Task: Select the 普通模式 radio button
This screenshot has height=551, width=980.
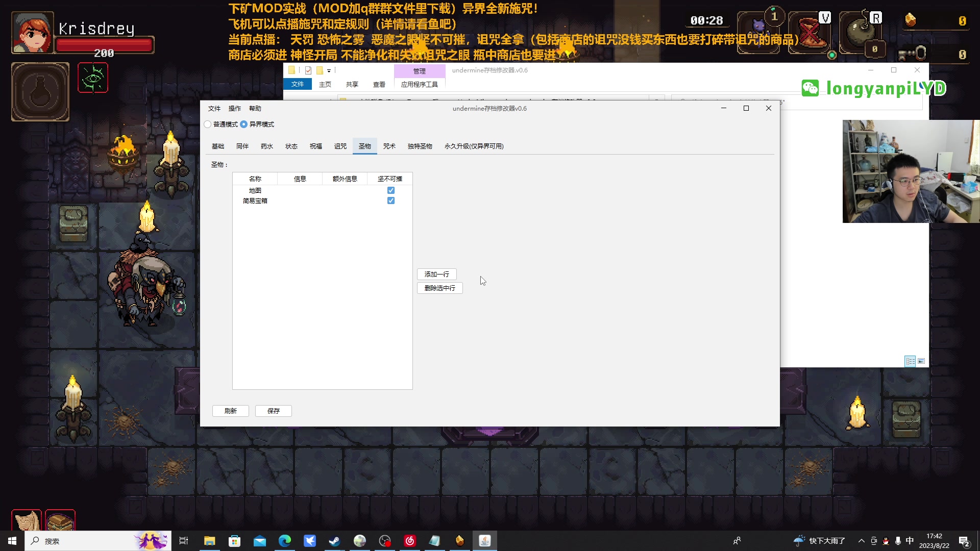Action: (x=208, y=124)
